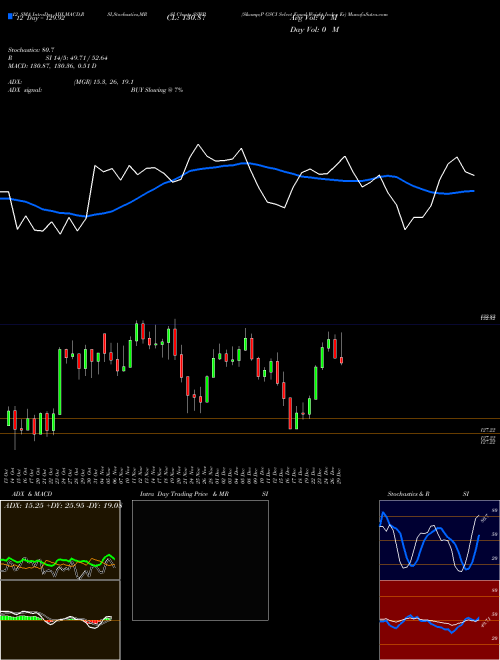
Task: Open the ADX indicator mini chart
Action: [60, 540]
